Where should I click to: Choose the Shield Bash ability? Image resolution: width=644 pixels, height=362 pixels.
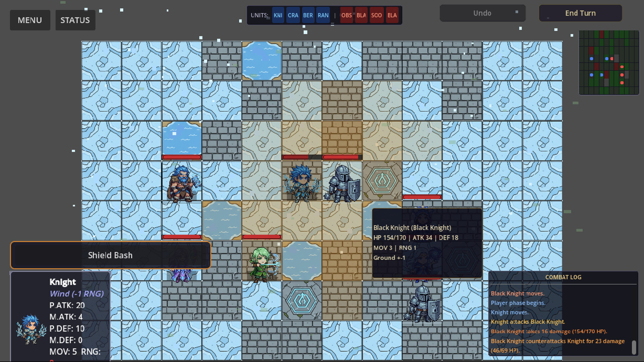(x=110, y=255)
